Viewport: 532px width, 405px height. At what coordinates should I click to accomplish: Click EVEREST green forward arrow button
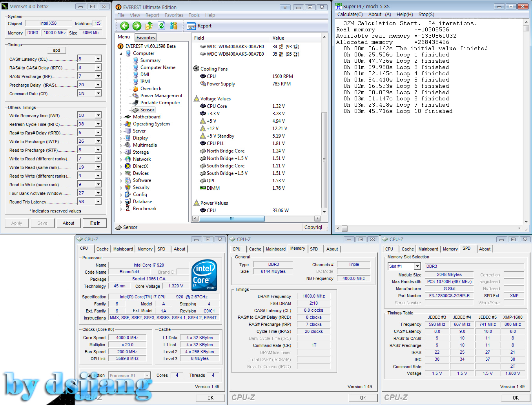(137, 26)
